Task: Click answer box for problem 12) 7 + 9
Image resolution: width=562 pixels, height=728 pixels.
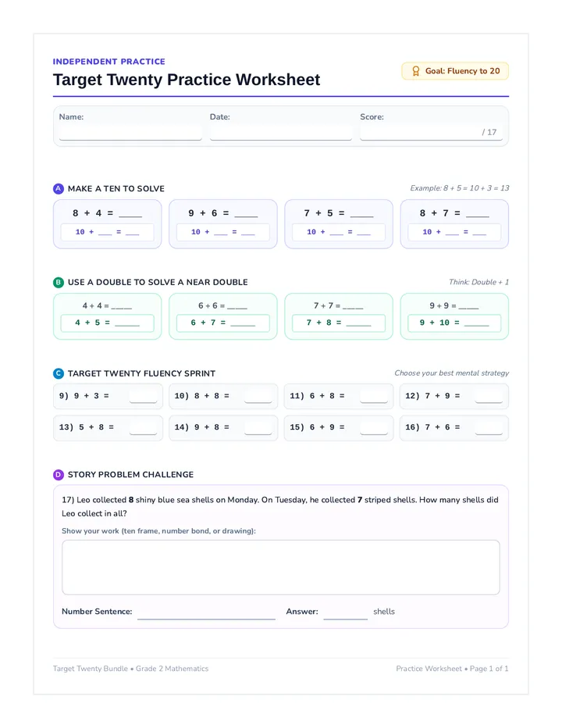Action: pos(489,396)
